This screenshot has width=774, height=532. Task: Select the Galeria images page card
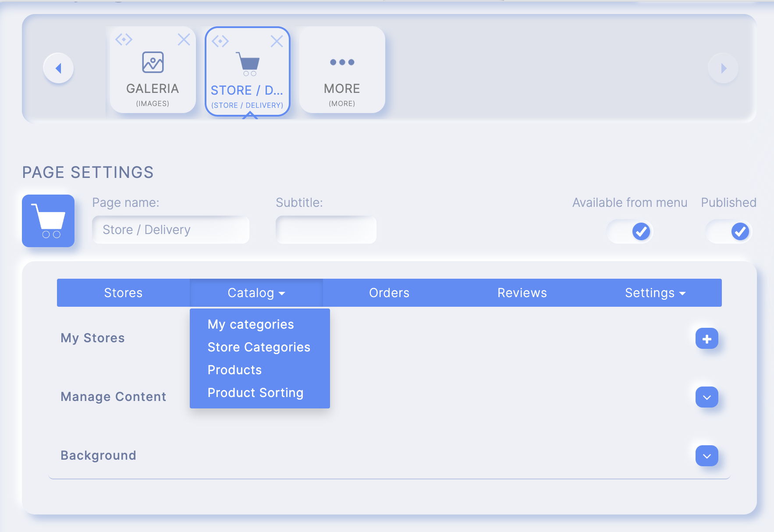pyautogui.click(x=153, y=70)
